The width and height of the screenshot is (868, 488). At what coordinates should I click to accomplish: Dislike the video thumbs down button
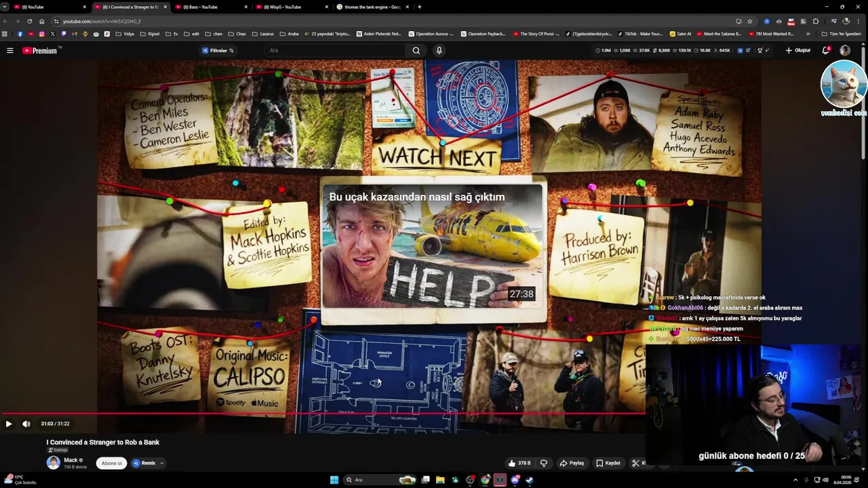tap(544, 463)
